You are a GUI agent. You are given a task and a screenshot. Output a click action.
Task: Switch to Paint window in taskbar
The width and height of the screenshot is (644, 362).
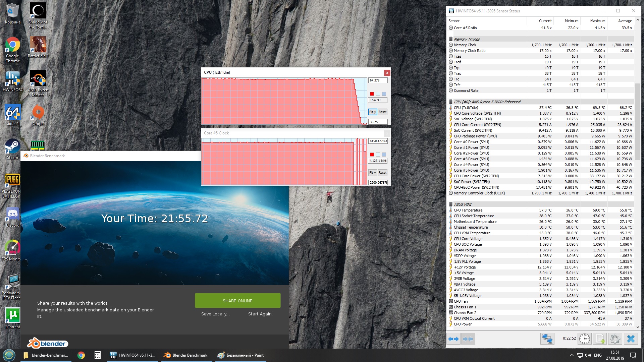[x=240, y=355]
